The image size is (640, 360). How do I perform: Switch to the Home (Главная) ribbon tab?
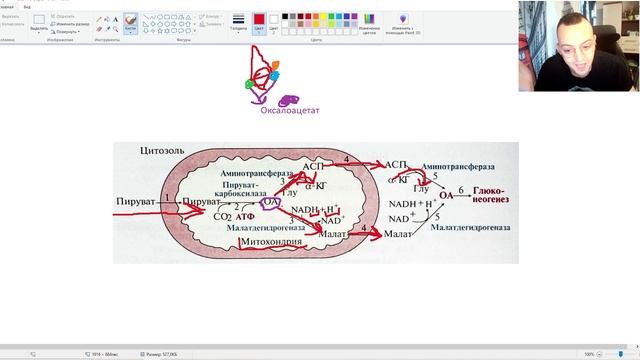7,7
